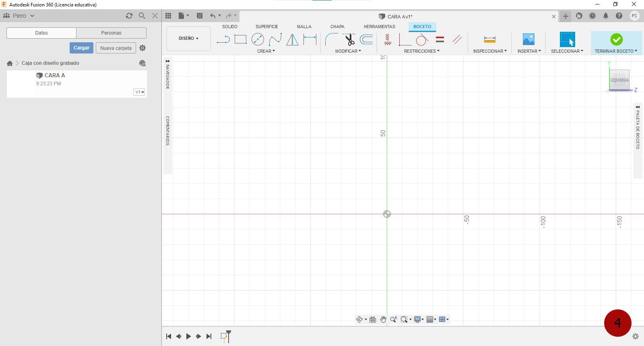Viewport: 644px width, 346px height.
Task: Click the Cargar button
Action: coord(81,48)
